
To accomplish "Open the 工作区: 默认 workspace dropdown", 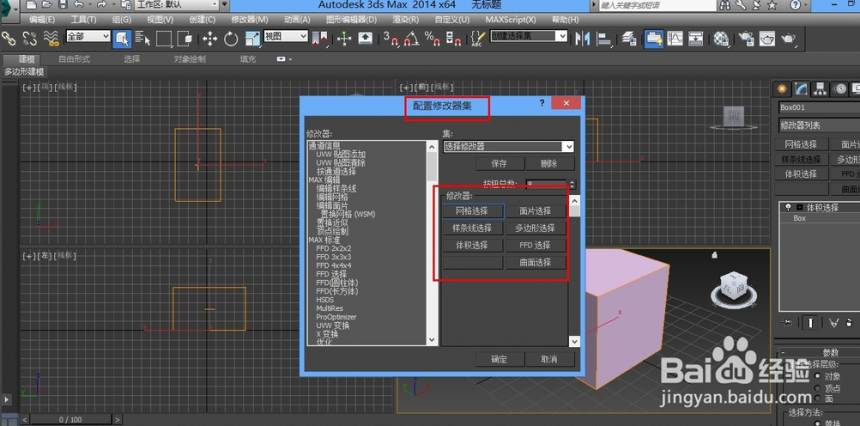I will click(177, 5).
